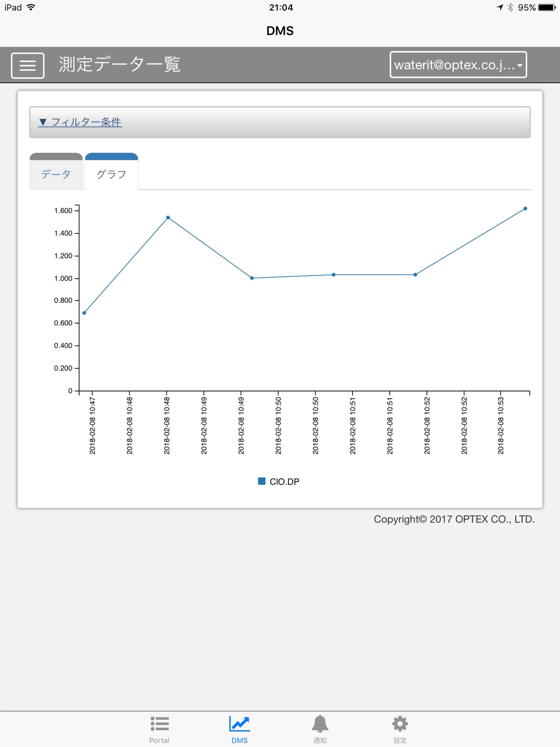Click the ClO.DP legend label
Image resolution: width=560 pixels, height=747 pixels.
(284, 482)
